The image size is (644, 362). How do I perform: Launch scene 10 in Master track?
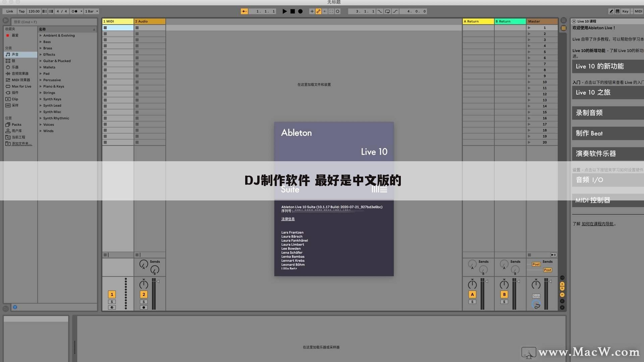tap(529, 82)
